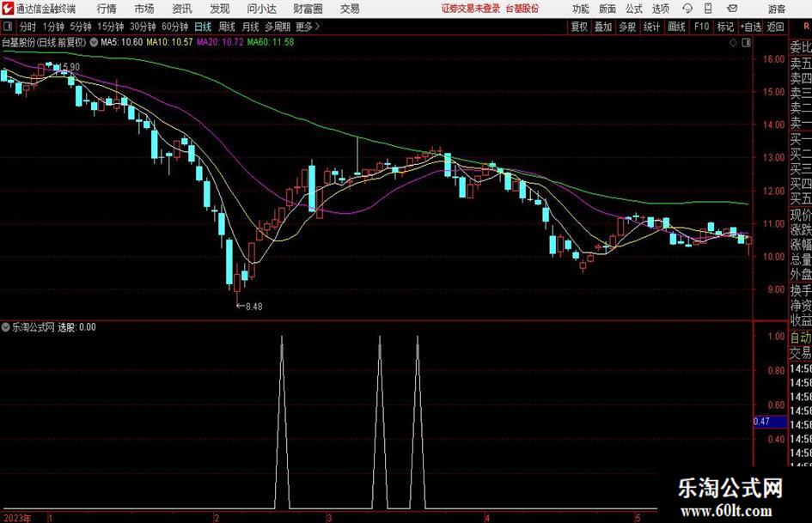
Task: Open dropdown arrow beside 台基股份(日线 前复权)
Action: [x=94, y=42]
